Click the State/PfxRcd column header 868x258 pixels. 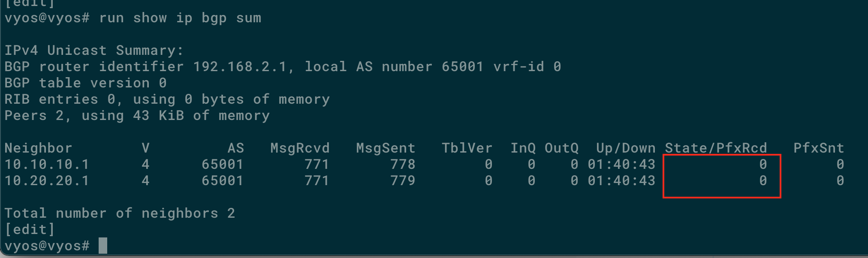tap(716, 148)
